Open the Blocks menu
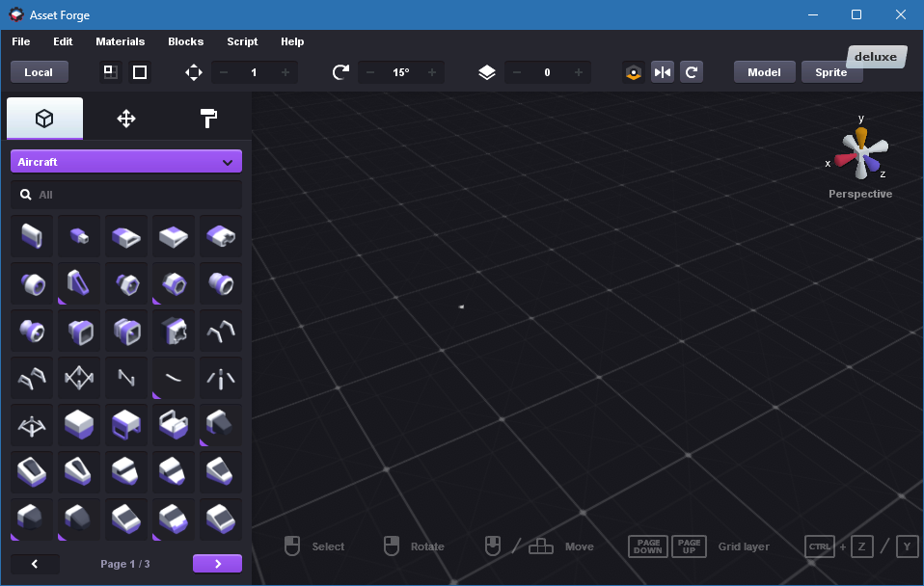Image resolution: width=924 pixels, height=586 pixels. click(185, 41)
